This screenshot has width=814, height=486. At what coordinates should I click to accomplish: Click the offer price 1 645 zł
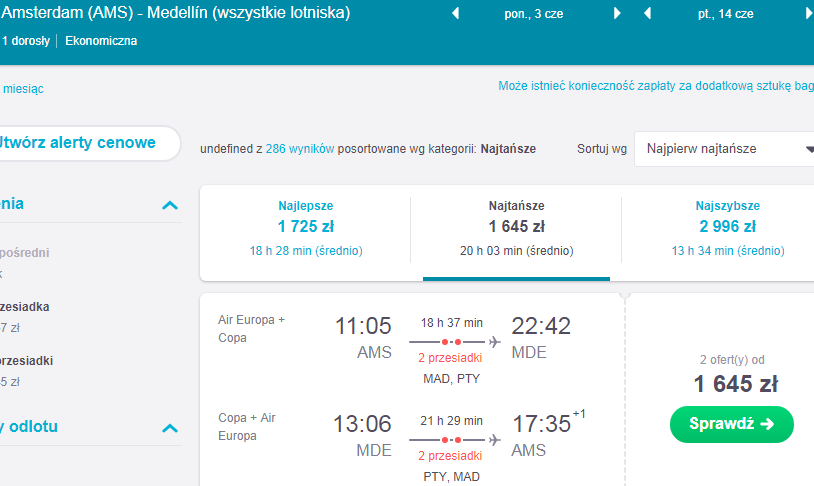736,384
